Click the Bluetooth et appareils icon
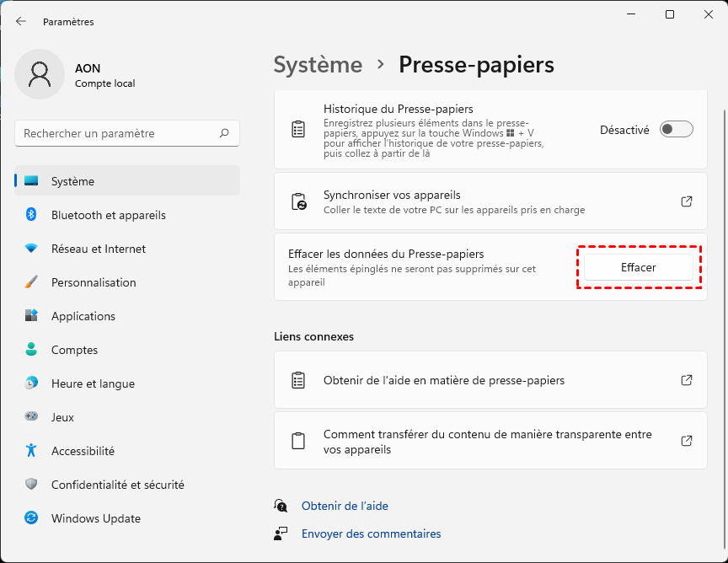Image resolution: width=728 pixels, height=563 pixels. pyautogui.click(x=32, y=215)
